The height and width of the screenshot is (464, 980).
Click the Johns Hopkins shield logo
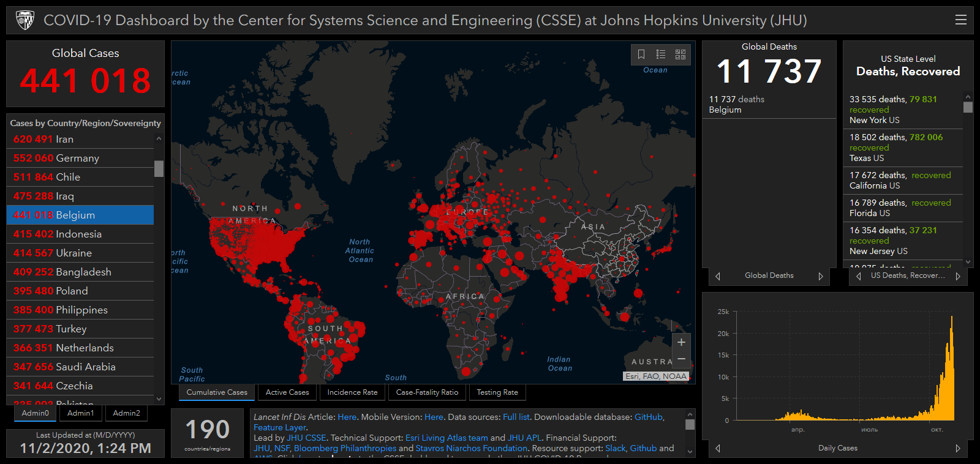click(x=24, y=20)
